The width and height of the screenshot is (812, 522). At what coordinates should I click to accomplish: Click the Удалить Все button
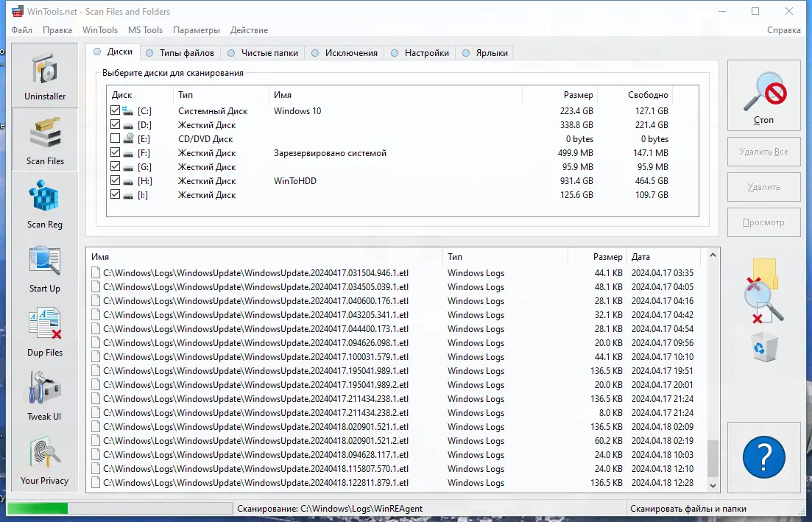click(764, 152)
